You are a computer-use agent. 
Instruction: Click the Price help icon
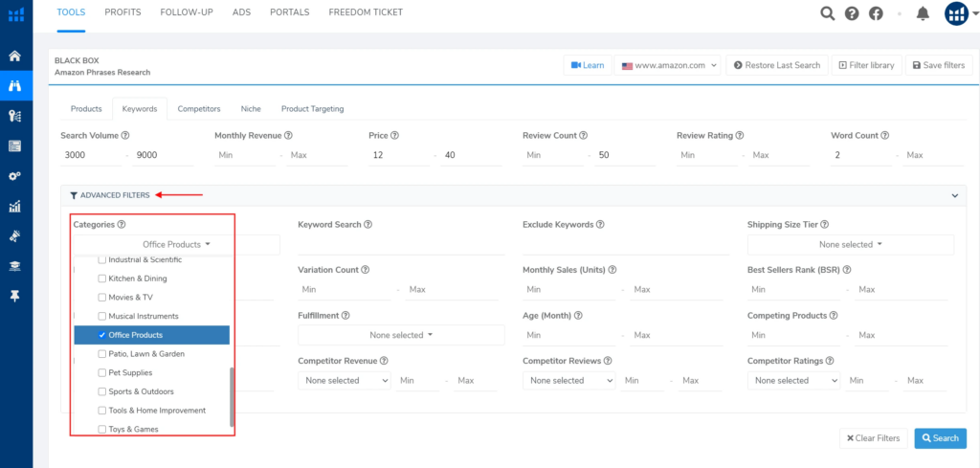coord(395,135)
